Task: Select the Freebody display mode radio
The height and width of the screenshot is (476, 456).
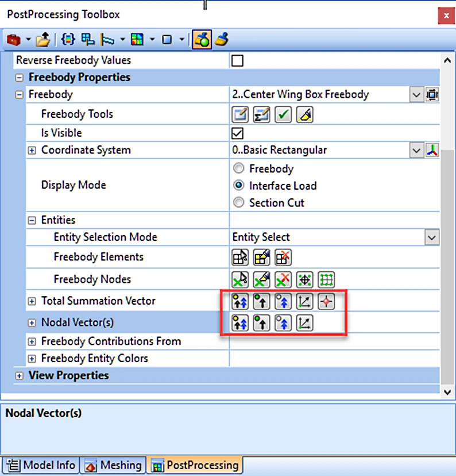Action: [238, 168]
